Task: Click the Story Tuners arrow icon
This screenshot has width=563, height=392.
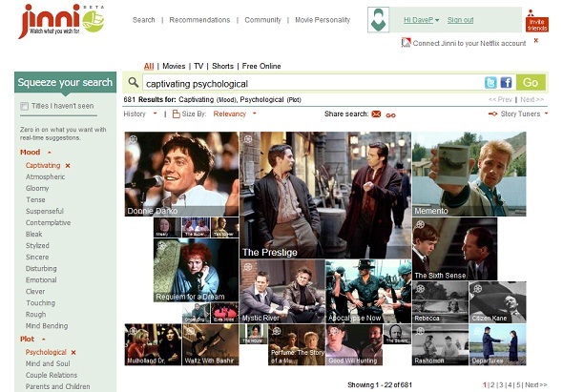Action: point(492,113)
